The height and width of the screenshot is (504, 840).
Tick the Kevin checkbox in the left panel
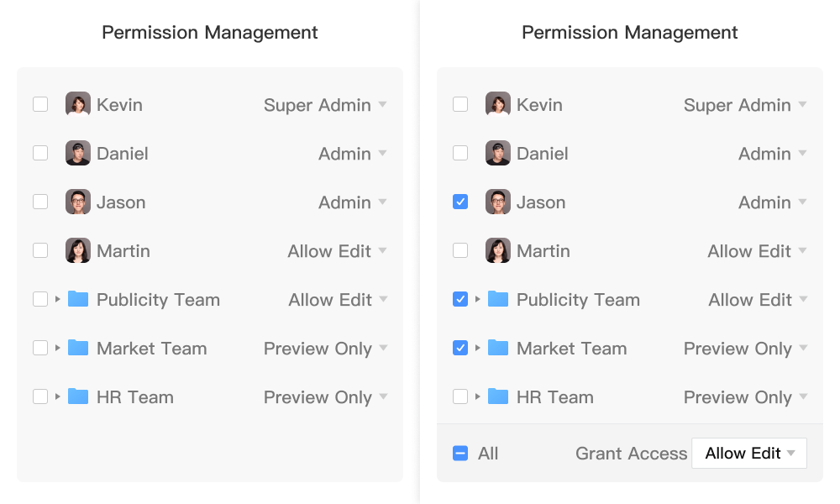click(40, 104)
